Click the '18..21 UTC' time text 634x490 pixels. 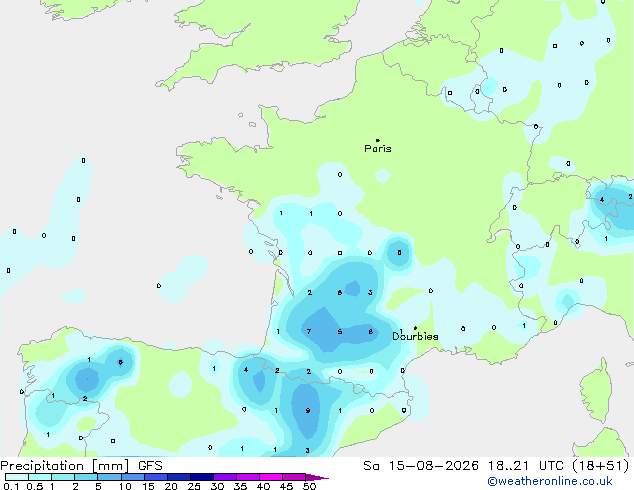coord(525,466)
